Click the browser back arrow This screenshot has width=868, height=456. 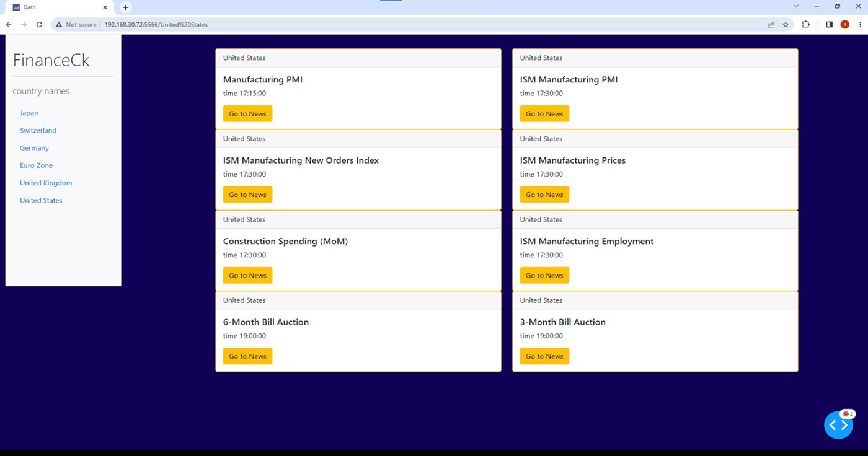9,25
